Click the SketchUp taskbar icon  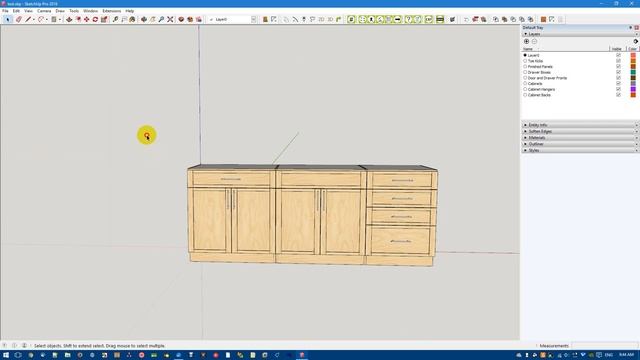point(302,355)
